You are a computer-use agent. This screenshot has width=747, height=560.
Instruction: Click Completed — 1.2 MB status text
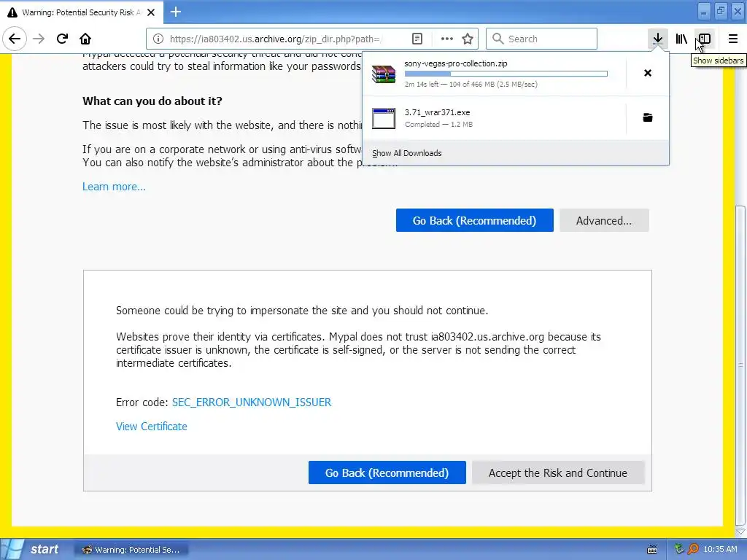click(x=438, y=124)
